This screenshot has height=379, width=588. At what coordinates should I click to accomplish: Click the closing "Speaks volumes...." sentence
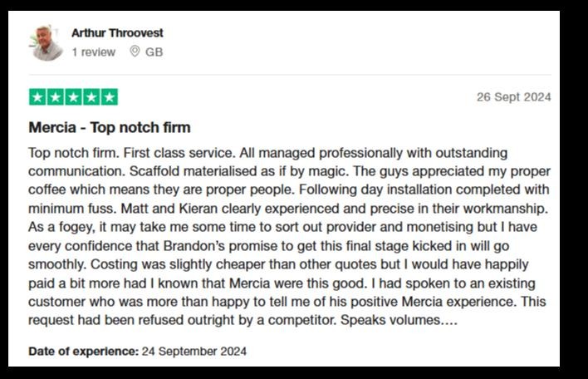[399, 320]
